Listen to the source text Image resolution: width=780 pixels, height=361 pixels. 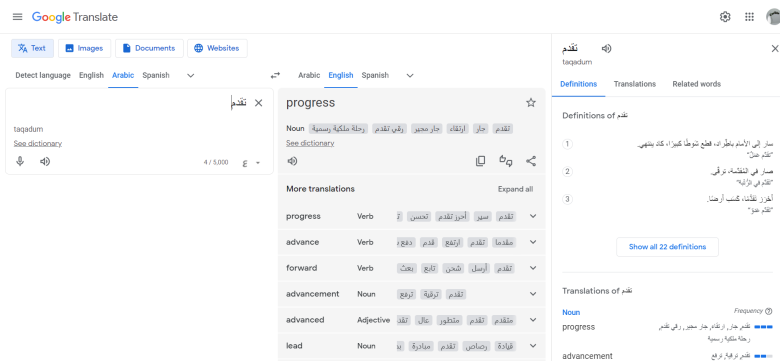[x=45, y=162]
